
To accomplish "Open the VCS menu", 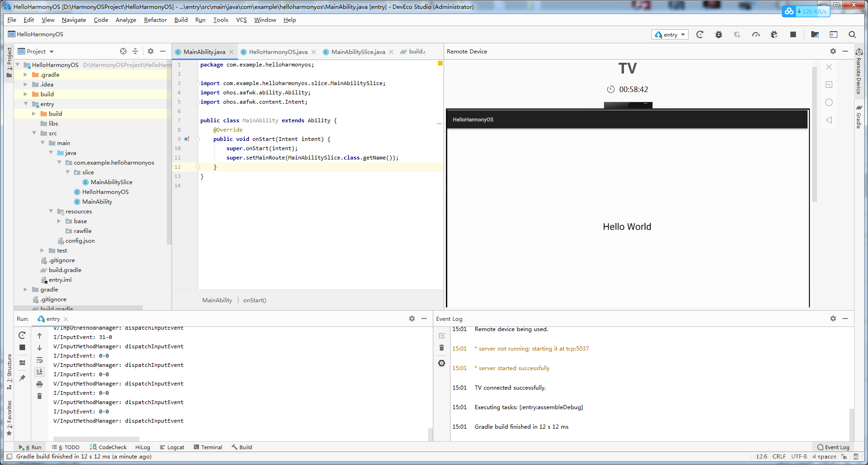I will [241, 20].
